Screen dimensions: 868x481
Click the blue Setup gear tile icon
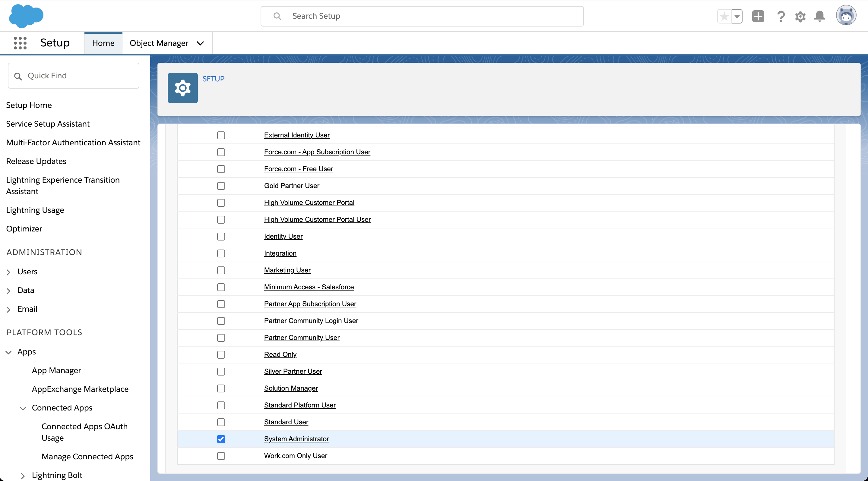pos(183,88)
